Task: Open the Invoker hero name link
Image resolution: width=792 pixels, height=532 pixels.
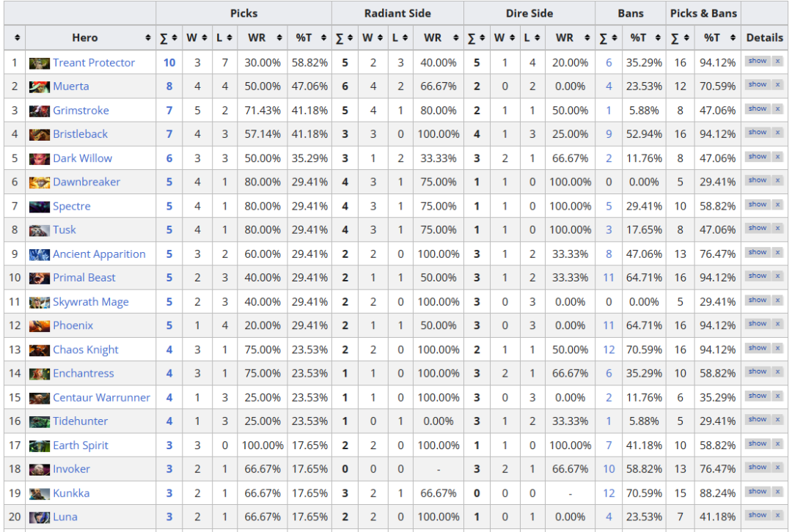Action: pos(71,470)
